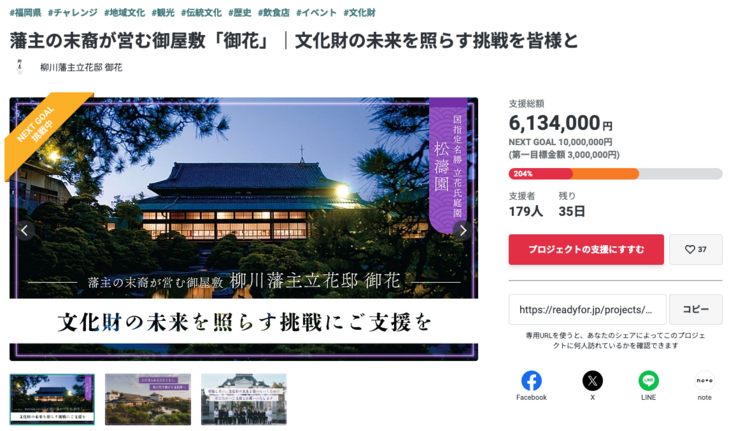The width and height of the screenshot is (736, 431).
Task: Open the #福岡県 hashtag
Action: [25, 13]
